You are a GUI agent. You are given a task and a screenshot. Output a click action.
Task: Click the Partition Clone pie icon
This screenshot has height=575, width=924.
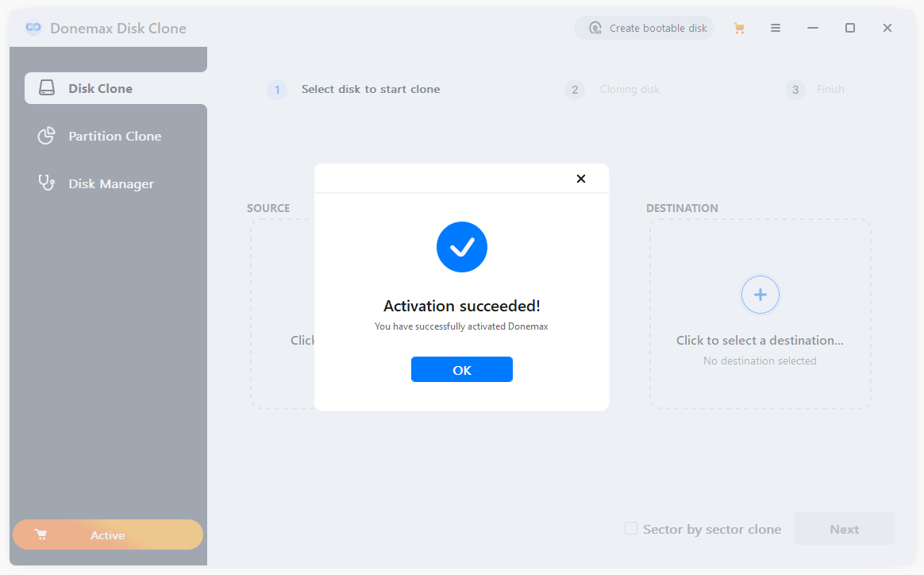point(47,136)
